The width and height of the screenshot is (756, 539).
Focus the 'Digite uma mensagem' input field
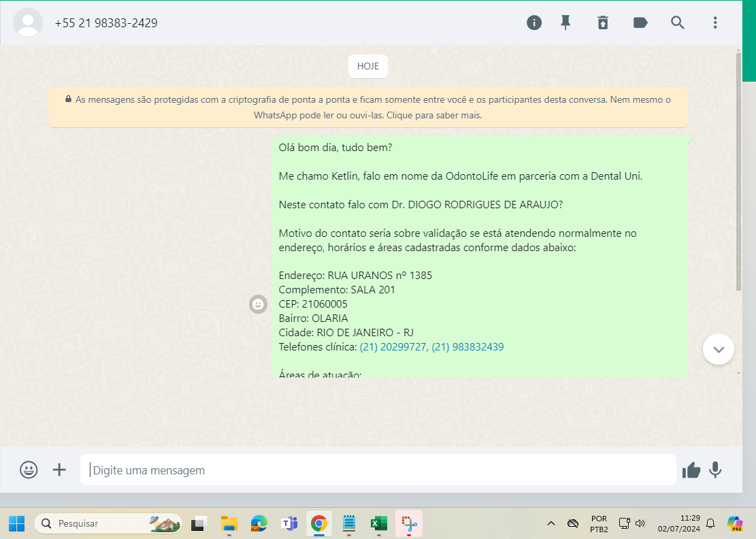click(378, 470)
